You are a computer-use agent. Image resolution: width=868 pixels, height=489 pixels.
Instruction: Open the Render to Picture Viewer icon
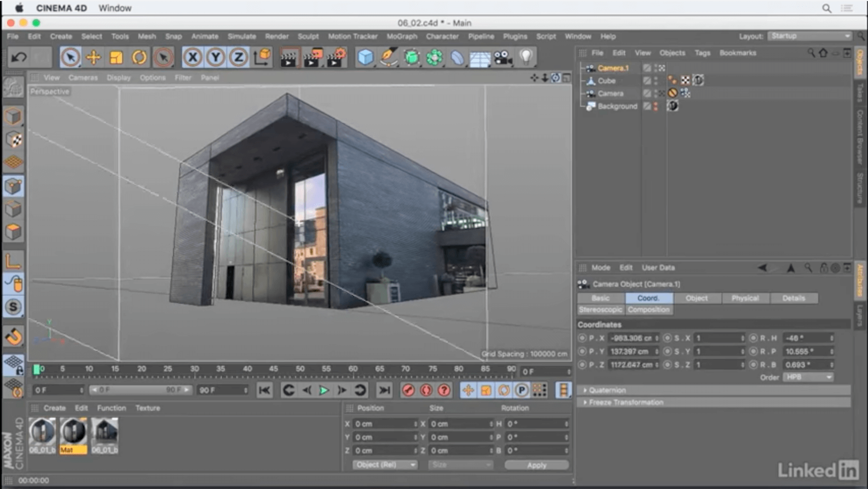311,57
